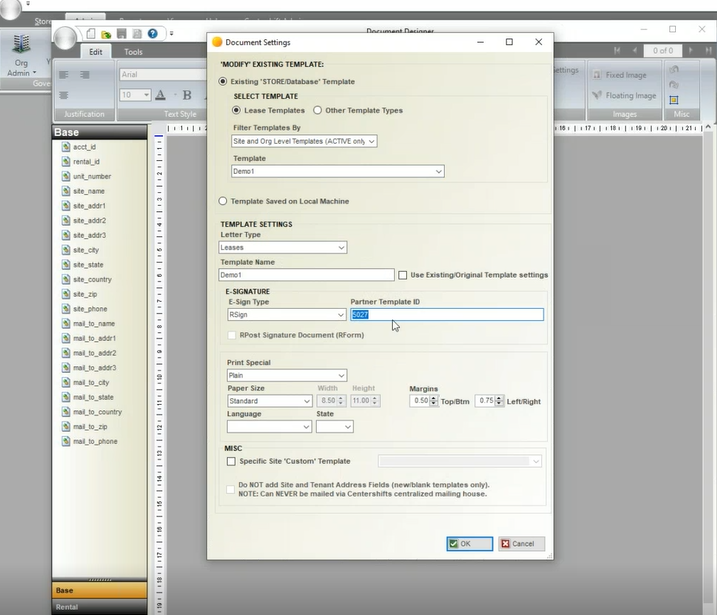Open the Letter Type dropdown showing Leases
This screenshot has width=717, height=615.
tap(283, 247)
